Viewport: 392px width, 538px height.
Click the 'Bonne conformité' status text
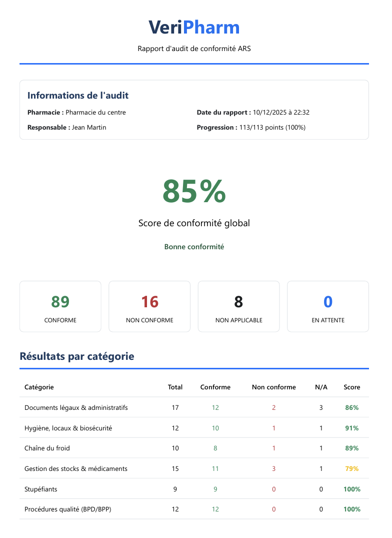pyautogui.click(x=194, y=247)
